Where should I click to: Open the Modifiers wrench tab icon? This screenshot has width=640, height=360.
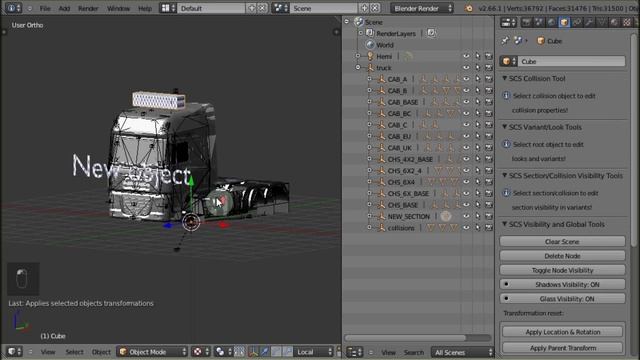[589, 22]
